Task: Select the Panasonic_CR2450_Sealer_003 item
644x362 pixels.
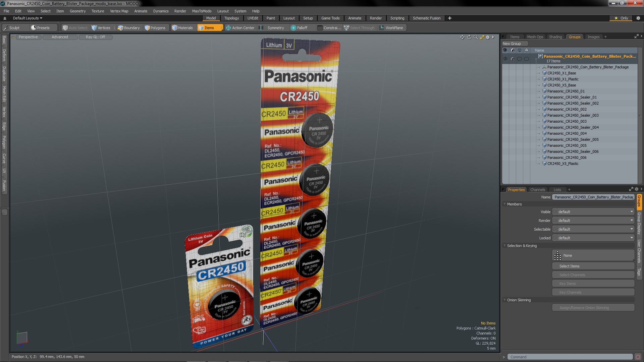Action: pyautogui.click(x=573, y=115)
